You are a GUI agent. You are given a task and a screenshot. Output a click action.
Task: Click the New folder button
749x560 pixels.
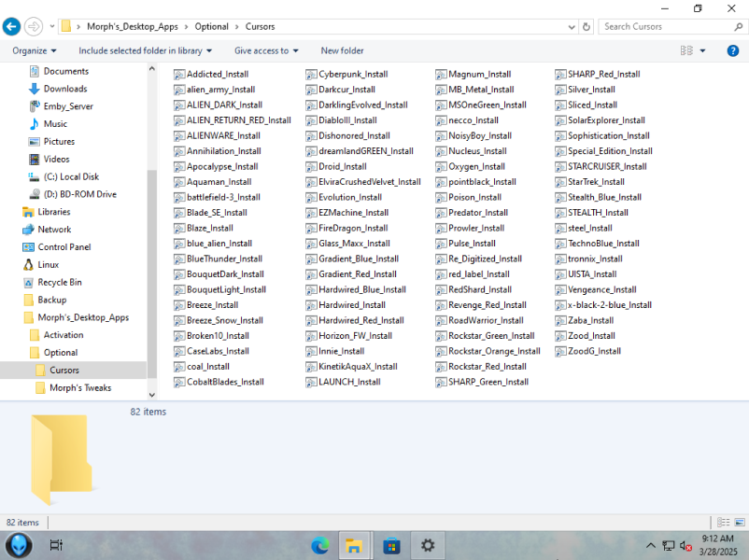pos(342,50)
